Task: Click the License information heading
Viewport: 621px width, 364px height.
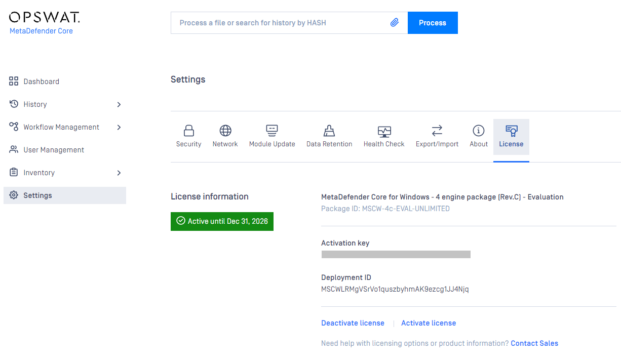Action: [x=210, y=196]
